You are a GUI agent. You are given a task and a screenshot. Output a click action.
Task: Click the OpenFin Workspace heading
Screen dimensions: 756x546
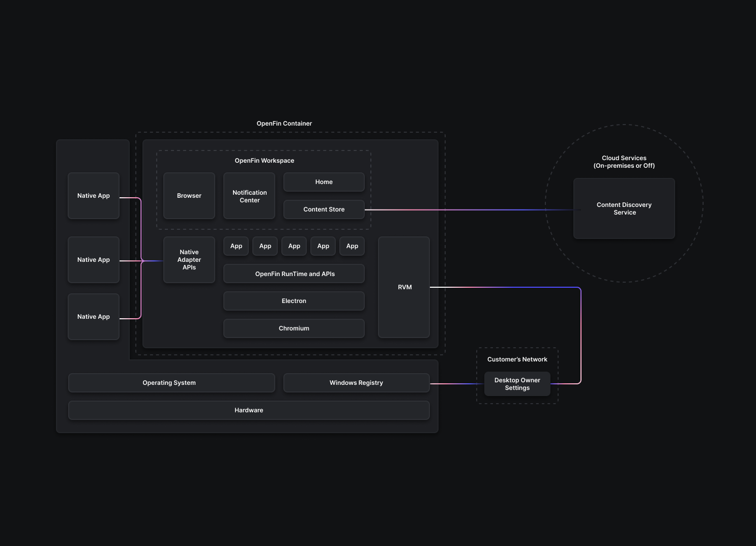(265, 161)
